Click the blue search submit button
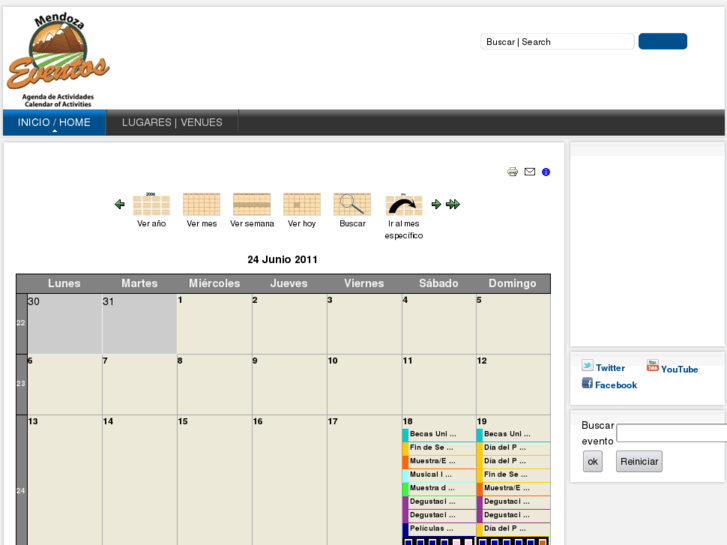 663,41
